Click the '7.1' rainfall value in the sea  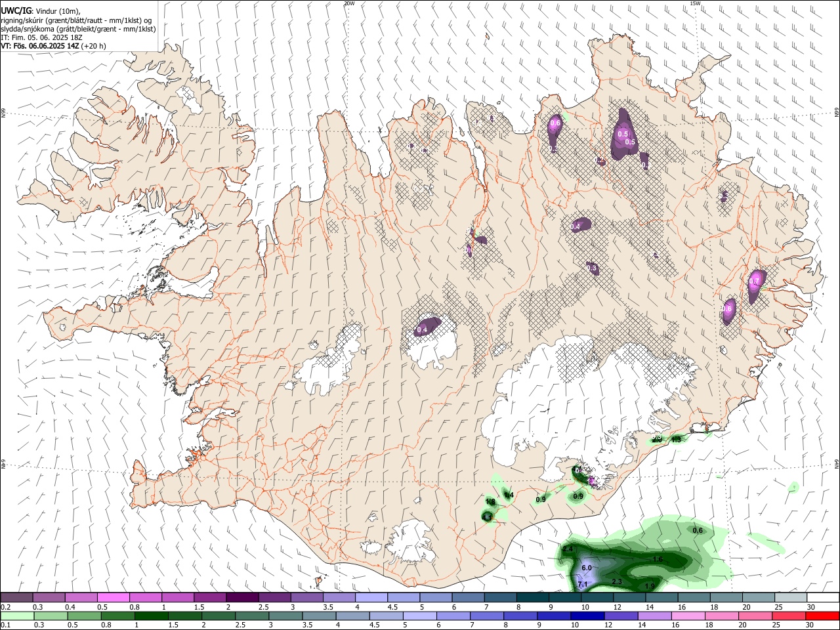(582, 584)
